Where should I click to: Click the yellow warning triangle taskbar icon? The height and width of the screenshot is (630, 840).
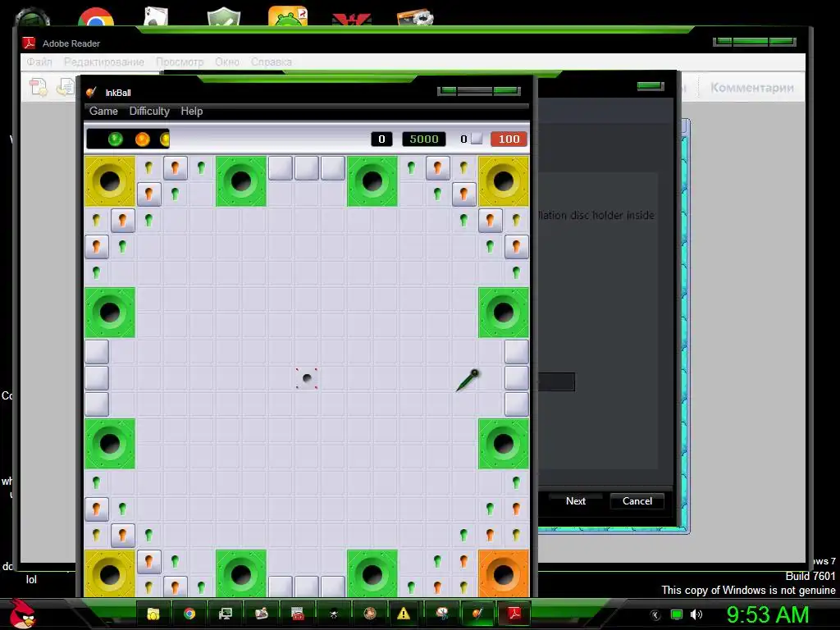pos(404,614)
